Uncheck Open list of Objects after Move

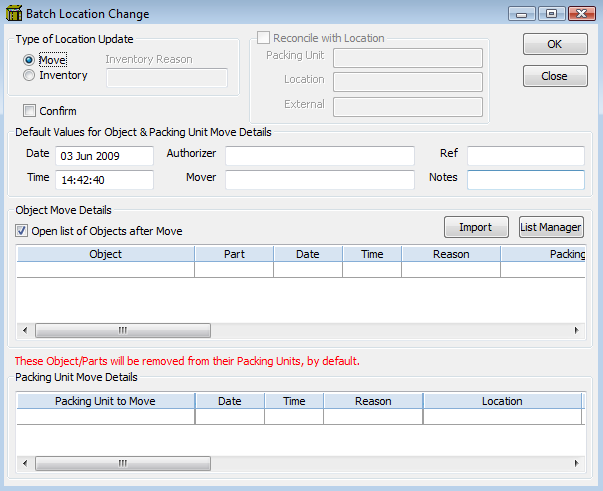click(x=21, y=231)
